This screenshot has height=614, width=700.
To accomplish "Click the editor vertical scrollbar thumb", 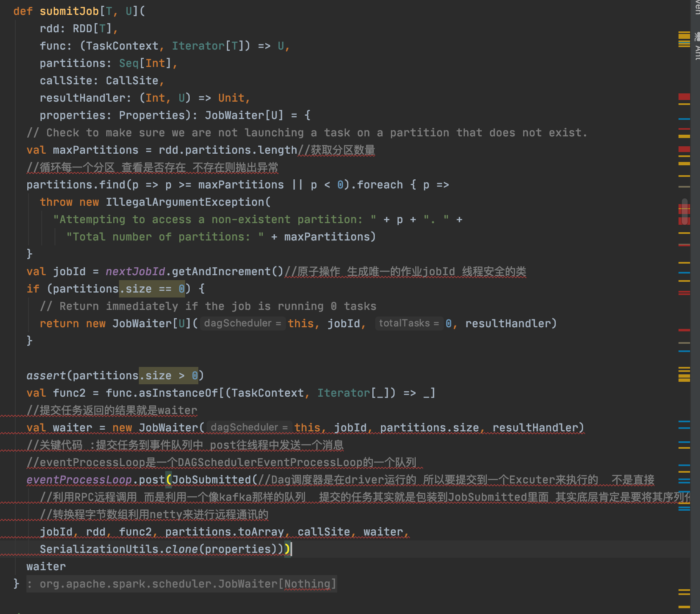I will (x=685, y=212).
